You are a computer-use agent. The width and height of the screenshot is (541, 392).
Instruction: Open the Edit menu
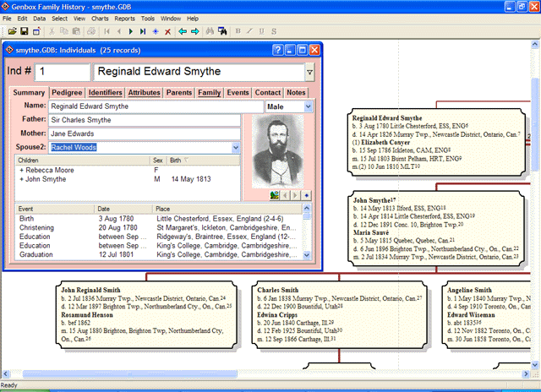pos(22,19)
